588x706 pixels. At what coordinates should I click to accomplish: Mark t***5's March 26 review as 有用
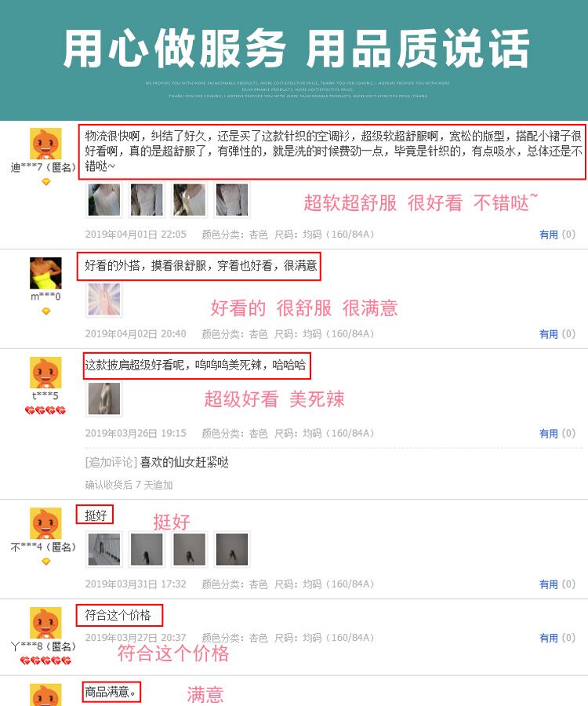point(549,434)
